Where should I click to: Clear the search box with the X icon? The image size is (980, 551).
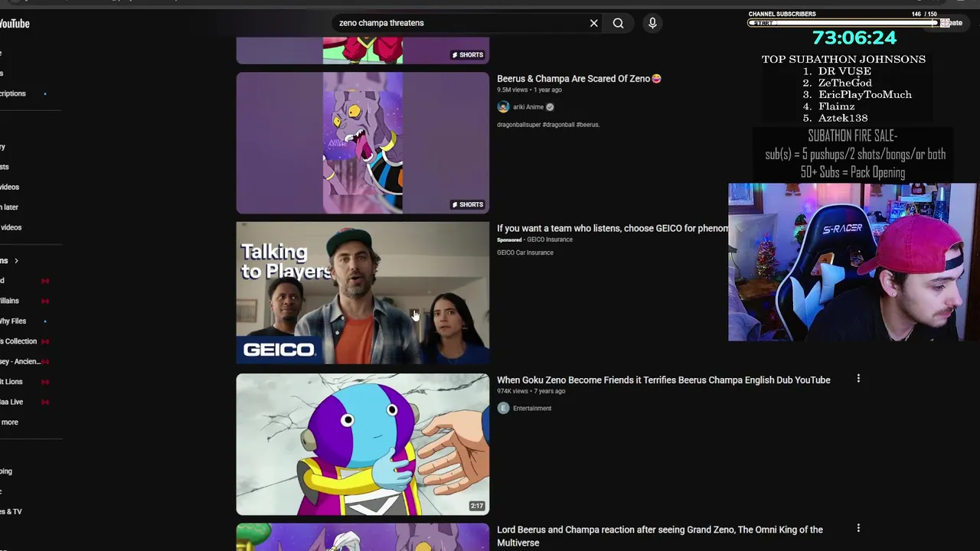[593, 23]
